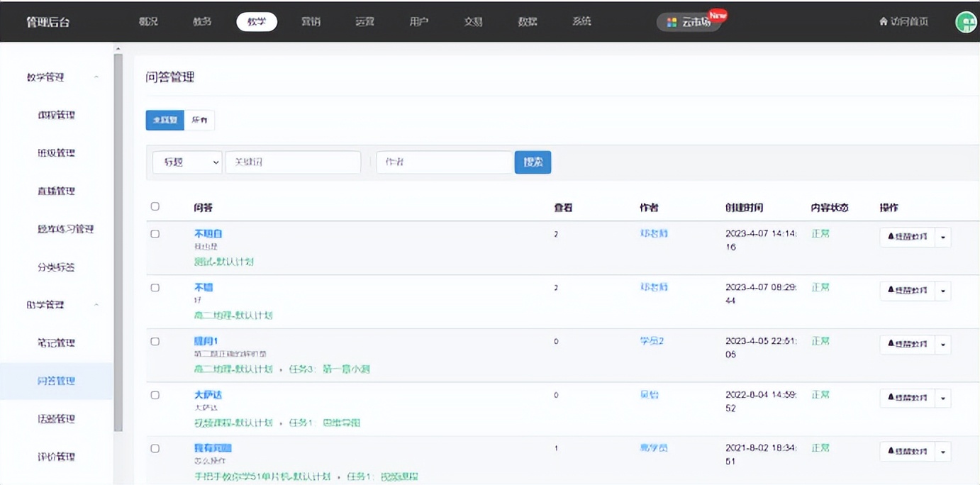Image resolution: width=980 pixels, height=485 pixels.
Task: Toggle the select-all checkbox in the table header
Action: click(155, 206)
